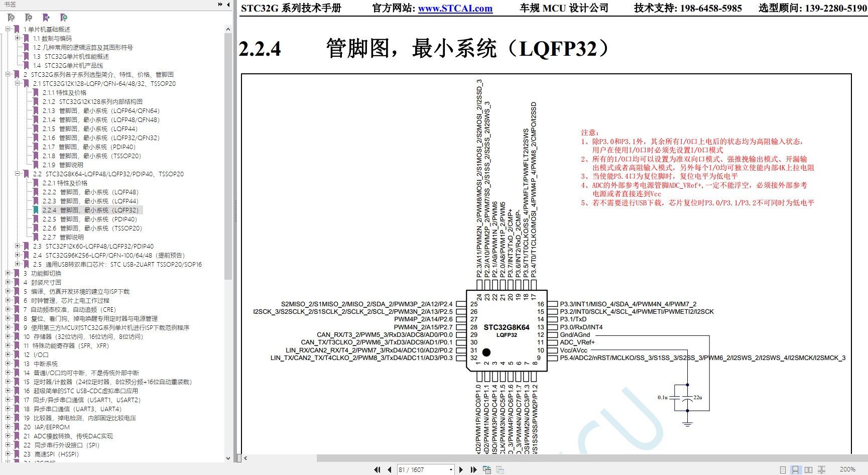Open bookmark 18 异步串口通信 UART3、UART4
This screenshot has width=868, height=475.
[x=72, y=409]
